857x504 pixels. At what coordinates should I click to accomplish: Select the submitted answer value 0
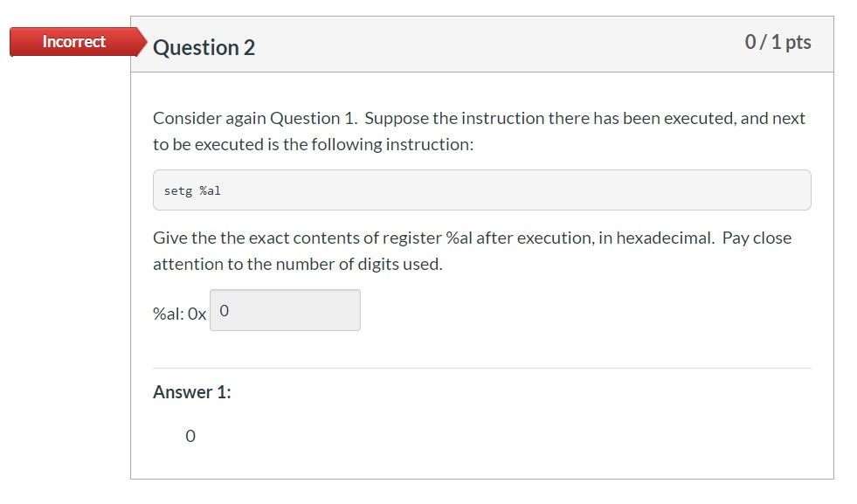(x=190, y=436)
